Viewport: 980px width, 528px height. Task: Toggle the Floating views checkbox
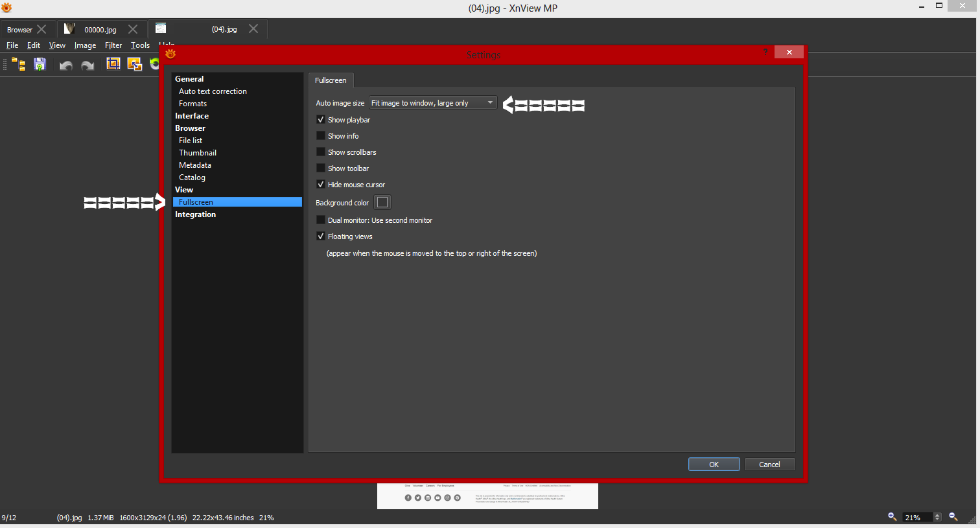[x=321, y=236]
